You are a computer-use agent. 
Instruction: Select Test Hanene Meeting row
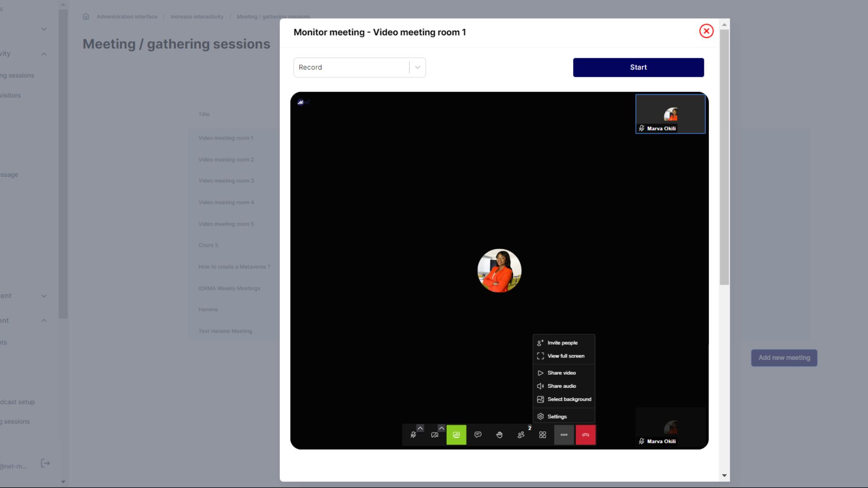click(x=225, y=331)
